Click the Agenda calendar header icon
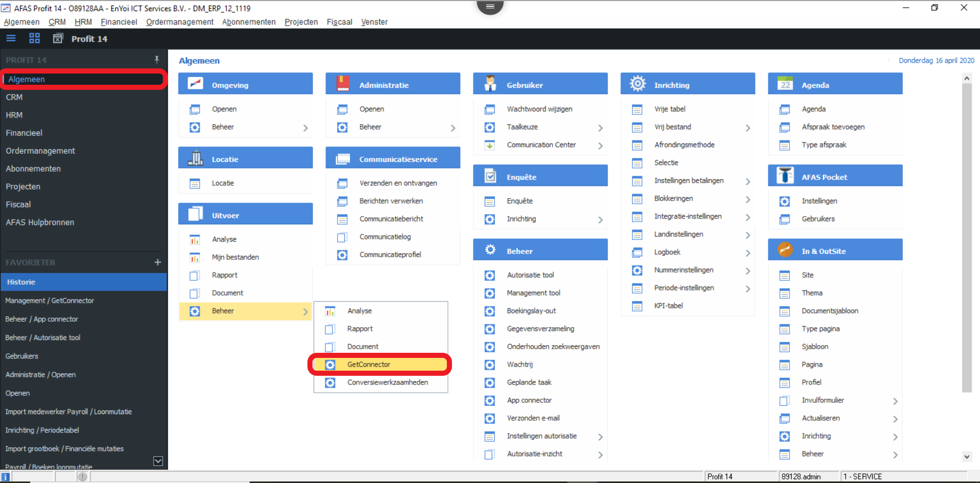The width and height of the screenshot is (980, 483). (785, 84)
